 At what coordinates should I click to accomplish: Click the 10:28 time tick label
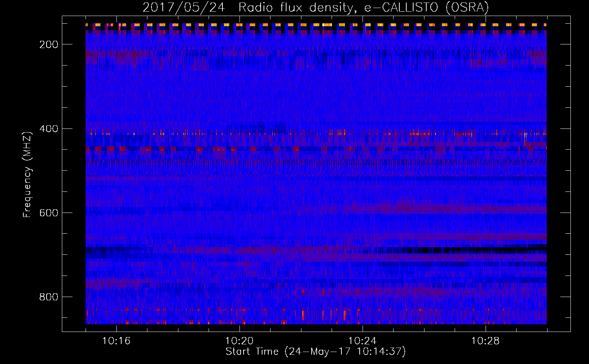(x=486, y=341)
